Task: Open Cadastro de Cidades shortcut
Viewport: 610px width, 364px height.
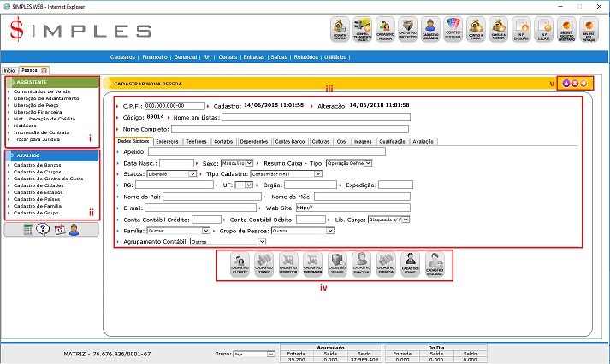Action: pyautogui.click(x=38, y=185)
